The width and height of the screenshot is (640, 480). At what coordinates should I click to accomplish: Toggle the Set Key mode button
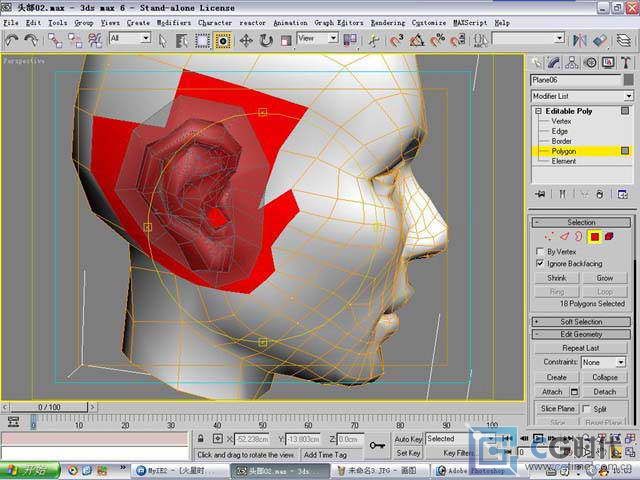[x=408, y=453]
